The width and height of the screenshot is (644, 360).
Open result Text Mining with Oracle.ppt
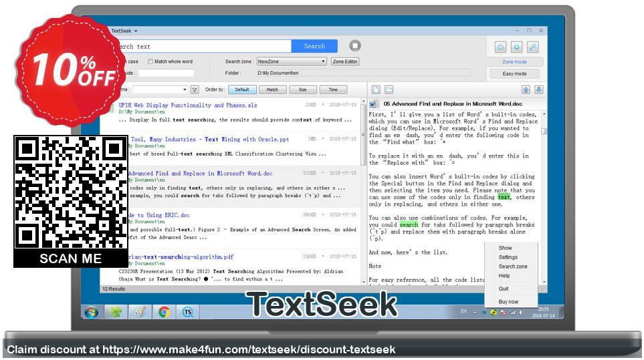(210, 140)
